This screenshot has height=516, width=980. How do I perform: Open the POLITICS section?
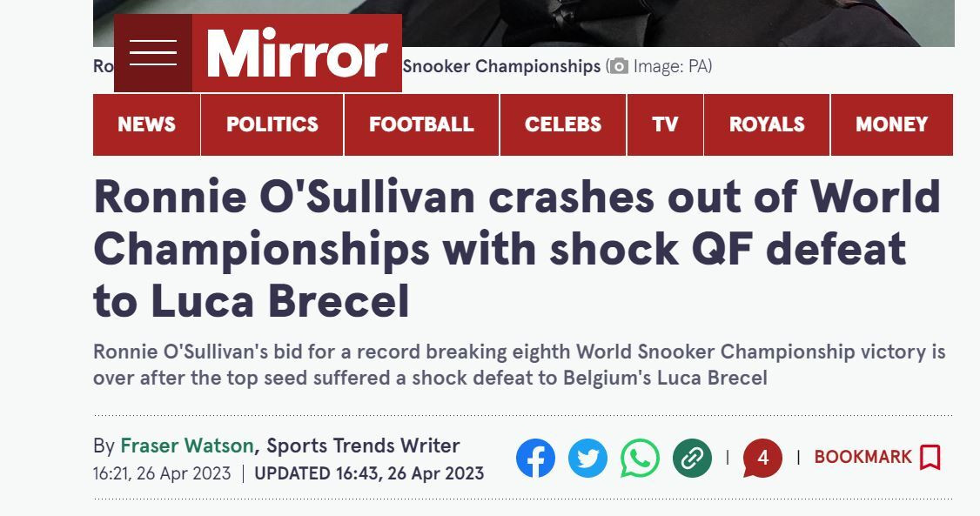point(272,124)
